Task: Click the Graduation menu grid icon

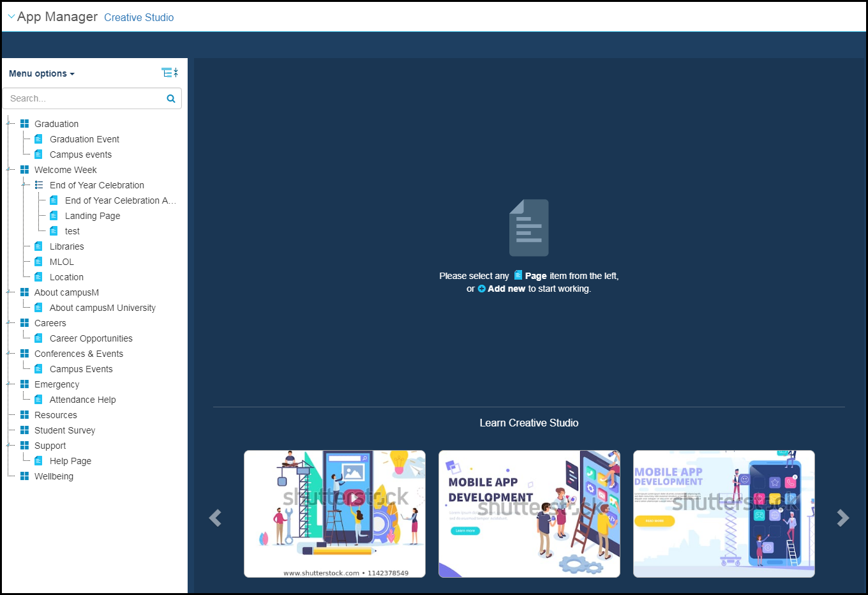Action: [24, 124]
